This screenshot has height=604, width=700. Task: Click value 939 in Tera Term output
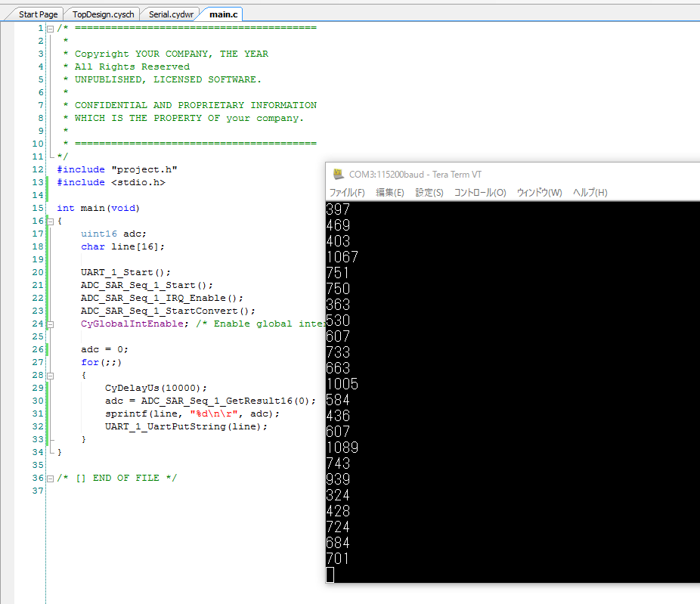click(338, 479)
